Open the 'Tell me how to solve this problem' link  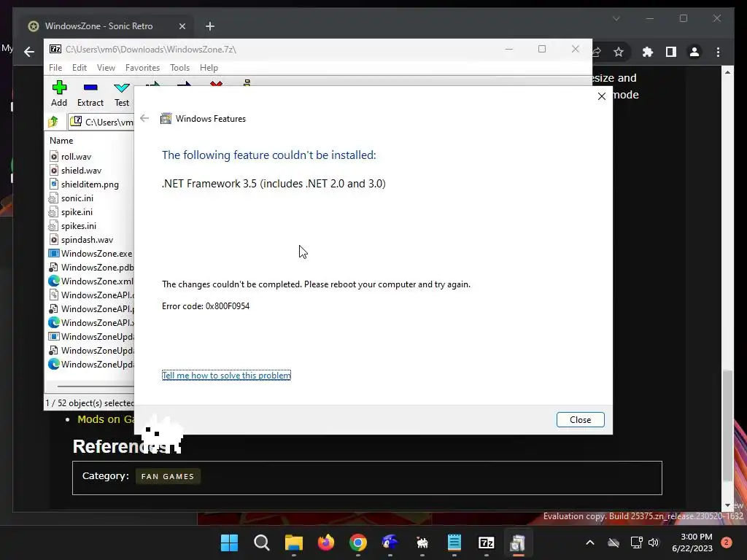(226, 376)
